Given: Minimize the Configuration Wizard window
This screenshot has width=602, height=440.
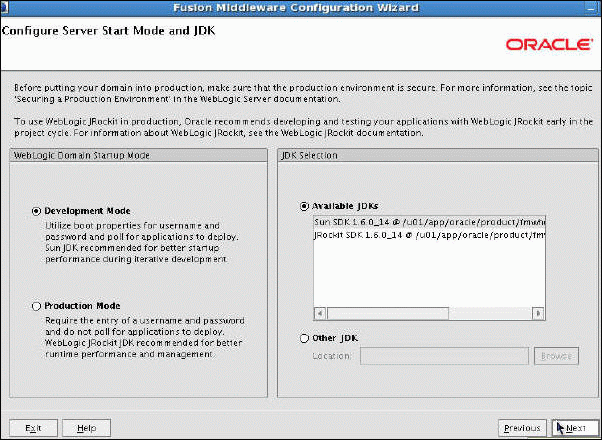Looking at the screenshot, I should [592, 8].
